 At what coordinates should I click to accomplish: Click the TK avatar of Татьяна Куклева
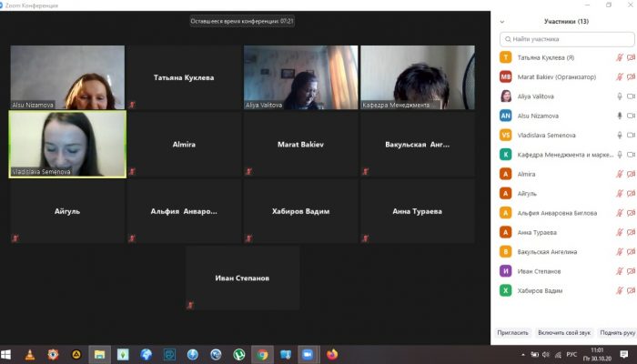click(x=505, y=57)
